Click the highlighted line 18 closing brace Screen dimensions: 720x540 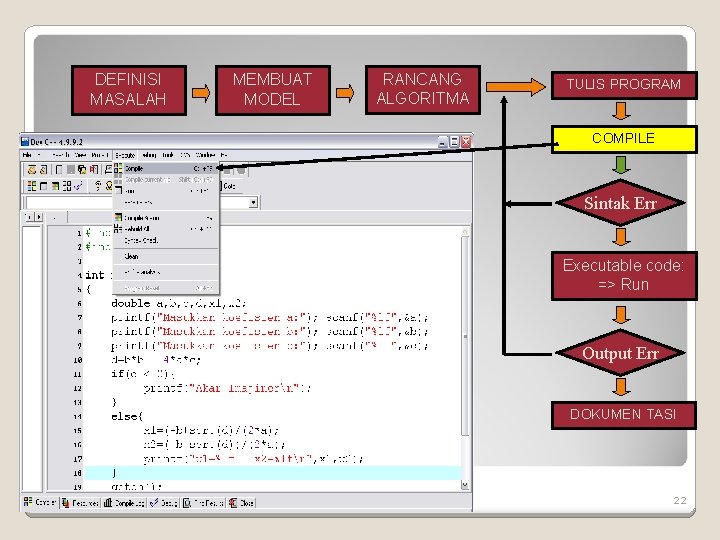pyautogui.click(x=114, y=472)
